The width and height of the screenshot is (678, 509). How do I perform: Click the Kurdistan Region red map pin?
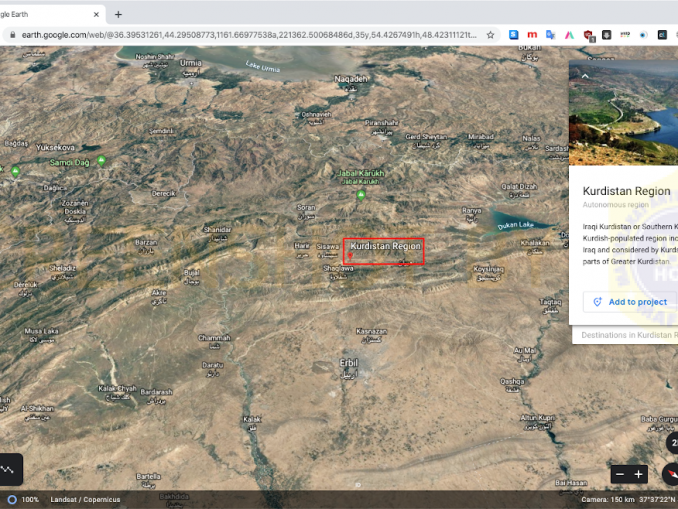pyautogui.click(x=350, y=256)
